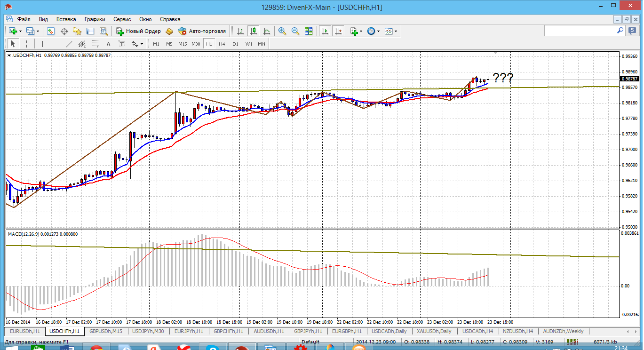Open the chart periods clock dropdown
The height and width of the screenshot is (350, 644).
coord(377,31)
